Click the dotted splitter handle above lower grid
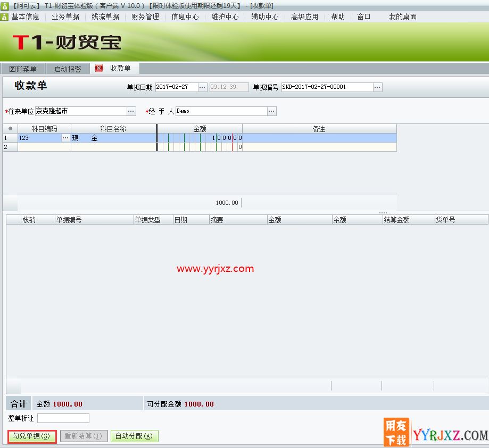Viewport: 489px width, 448px height. (383, 213)
